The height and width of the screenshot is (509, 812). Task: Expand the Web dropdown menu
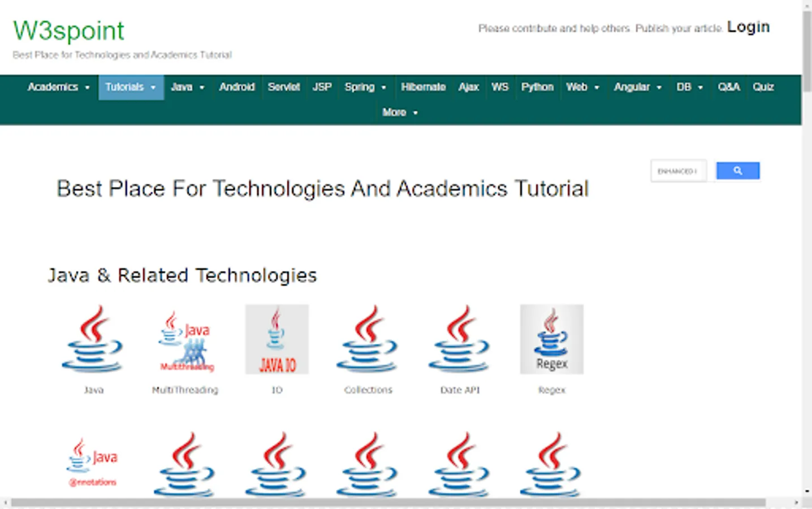[582, 87]
